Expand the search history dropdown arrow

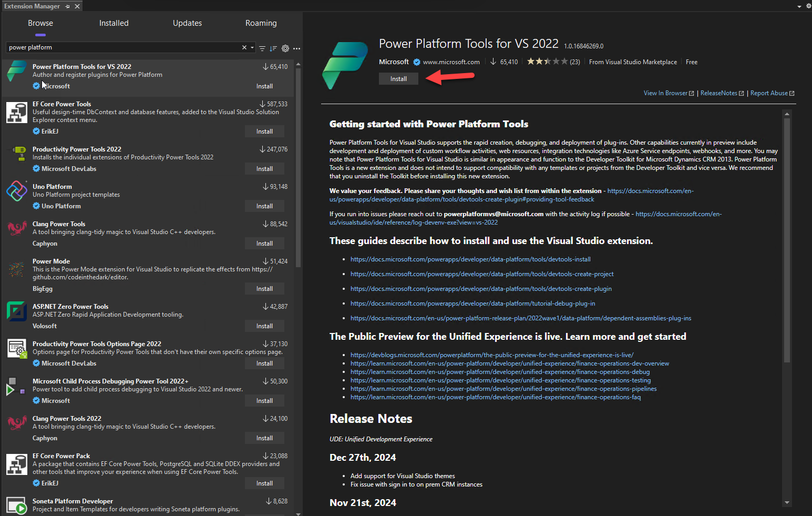pos(252,47)
